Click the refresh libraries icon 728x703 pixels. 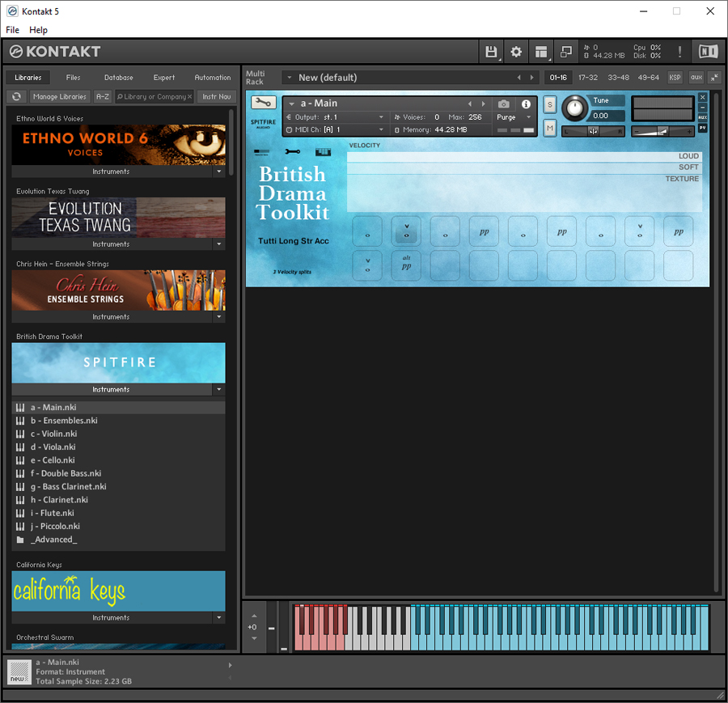pos(17,96)
